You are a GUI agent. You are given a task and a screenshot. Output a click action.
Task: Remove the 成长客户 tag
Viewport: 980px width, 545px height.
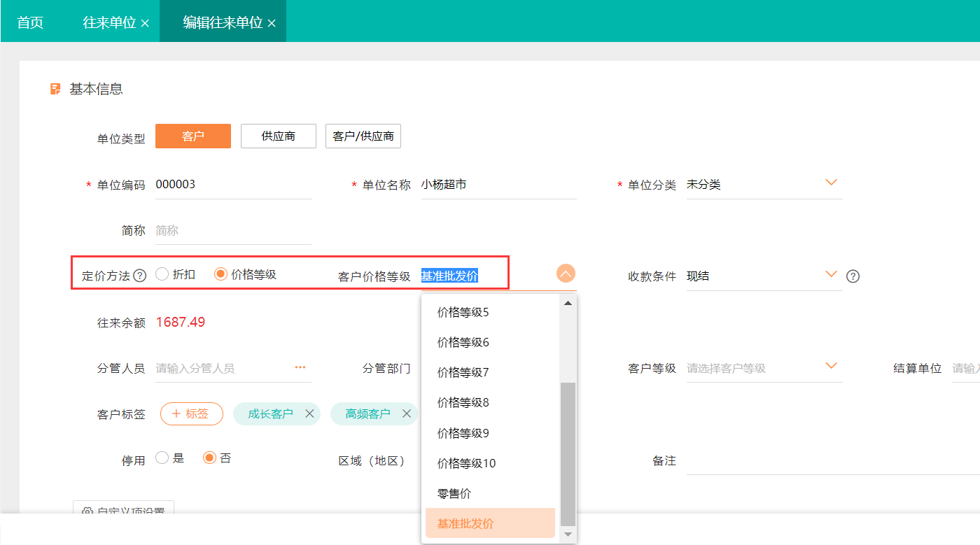[309, 413]
